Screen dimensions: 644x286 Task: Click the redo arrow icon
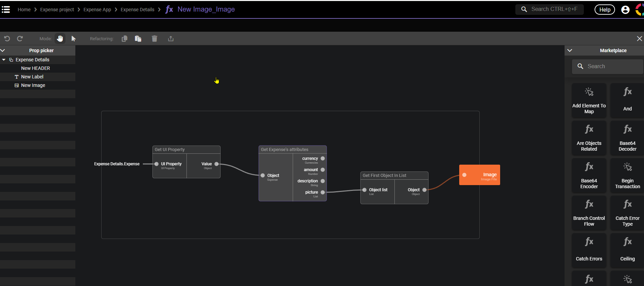20,39
